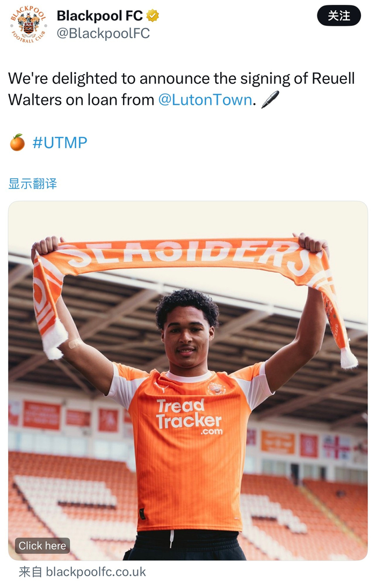This screenshot has height=588, width=376.
Task: Open the @BlackpoolFC handle
Action: pos(103,33)
